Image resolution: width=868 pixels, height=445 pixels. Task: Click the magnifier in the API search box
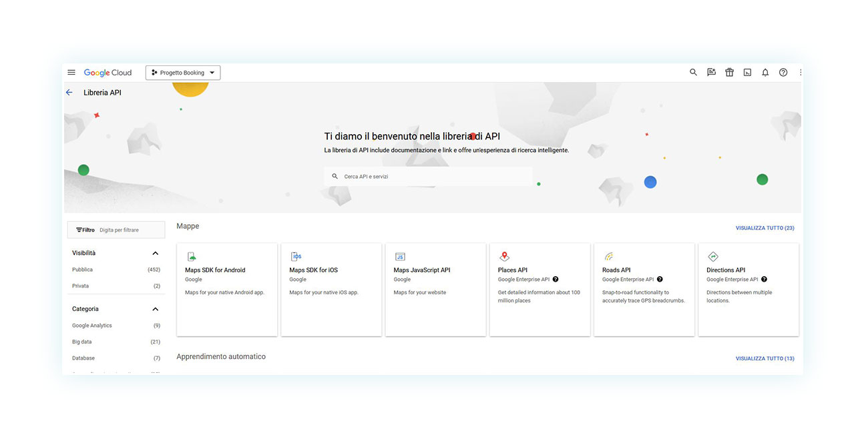pos(335,177)
